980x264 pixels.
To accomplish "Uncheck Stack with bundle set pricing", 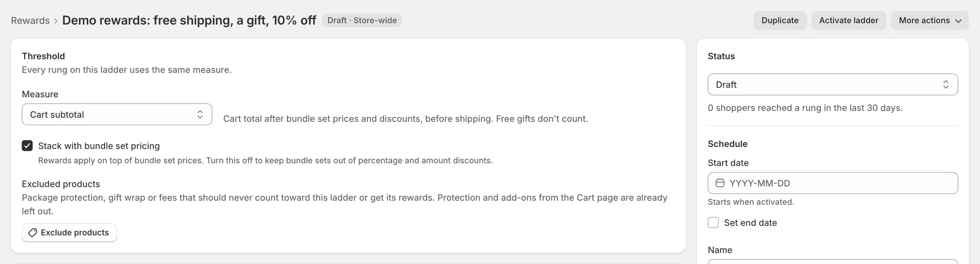I will pos(27,146).
